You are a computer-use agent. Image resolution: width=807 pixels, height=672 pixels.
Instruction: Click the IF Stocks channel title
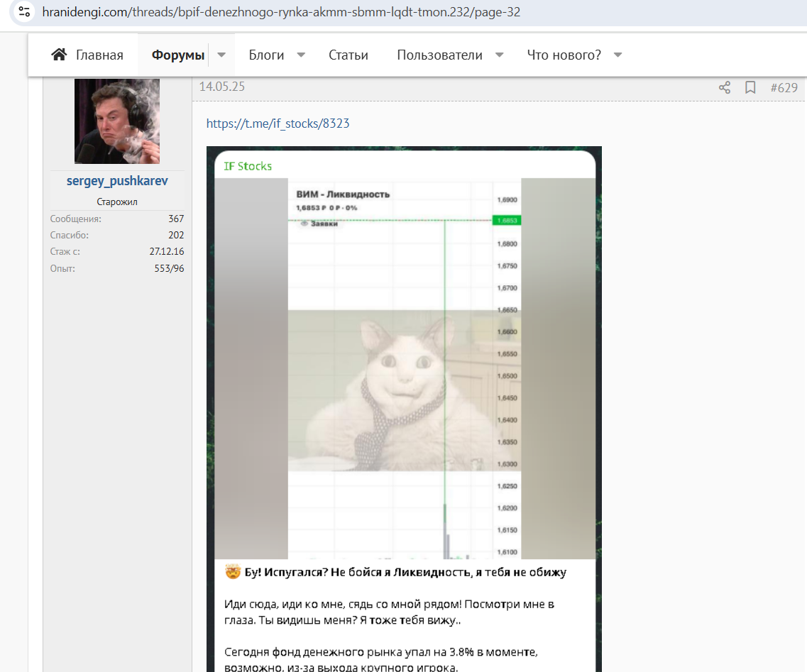(x=248, y=166)
